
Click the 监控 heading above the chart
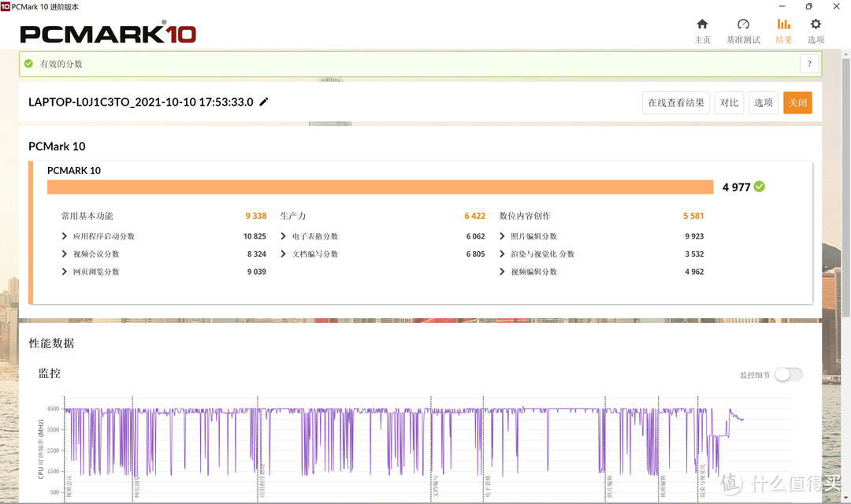pyautogui.click(x=50, y=373)
